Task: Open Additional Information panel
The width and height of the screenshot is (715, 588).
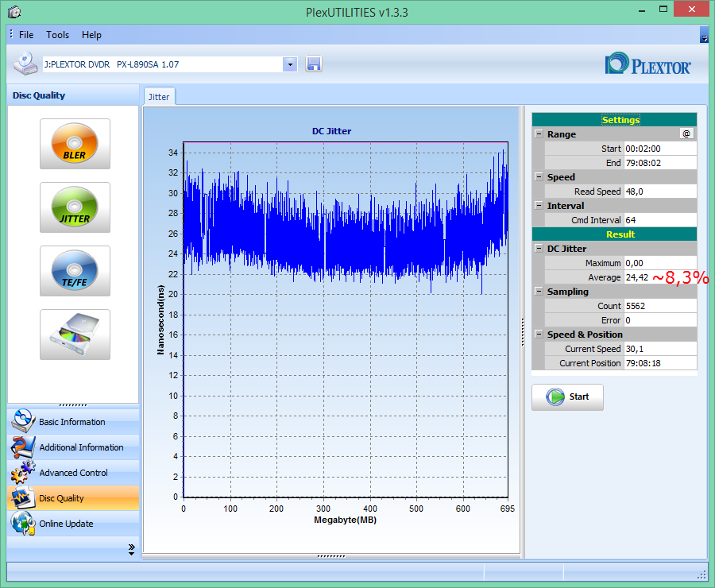Action: (x=73, y=447)
